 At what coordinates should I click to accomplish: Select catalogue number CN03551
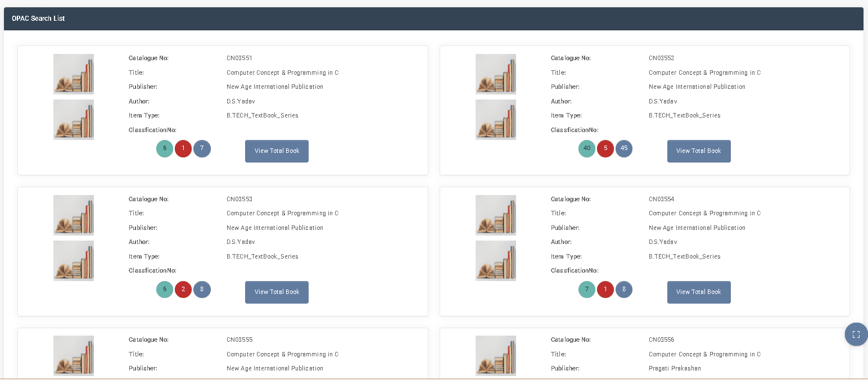pos(239,58)
